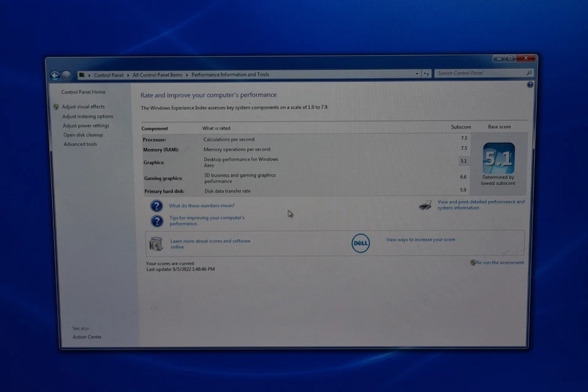Click 'Re-run the assessment' link
The width and height of the screenshot is (588, 392).
[x=499, y=263]
